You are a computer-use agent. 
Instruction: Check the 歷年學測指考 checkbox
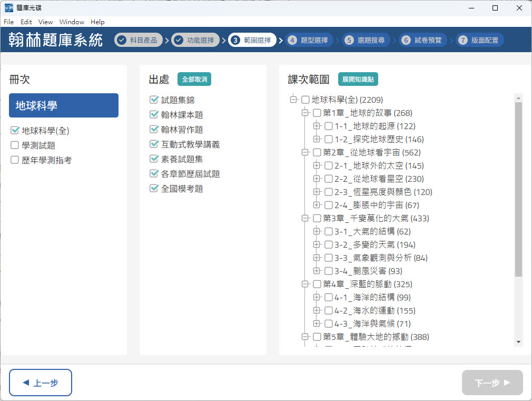pos(15,160)
